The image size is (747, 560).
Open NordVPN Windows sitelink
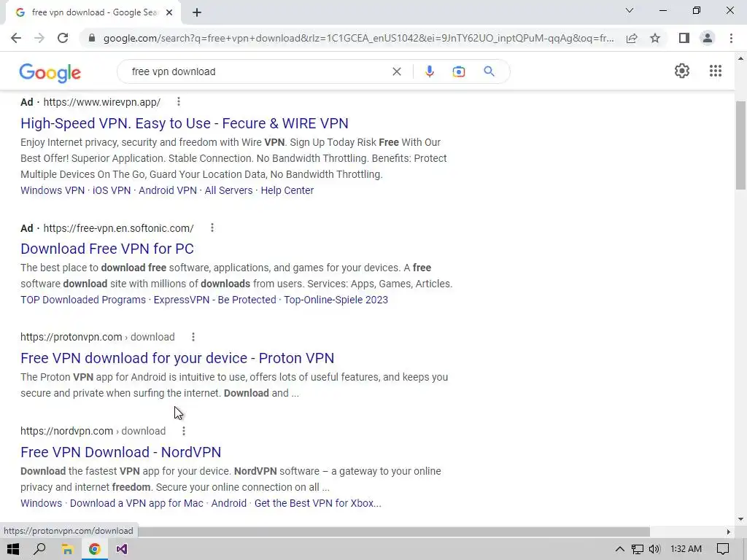tap(41, 503)
